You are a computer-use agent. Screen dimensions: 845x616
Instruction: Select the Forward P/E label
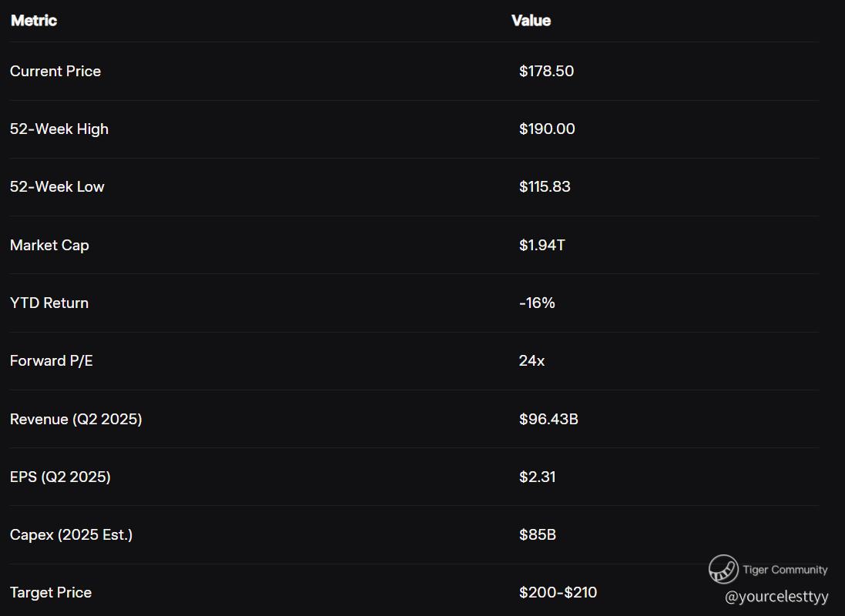[x=52, y=360]
